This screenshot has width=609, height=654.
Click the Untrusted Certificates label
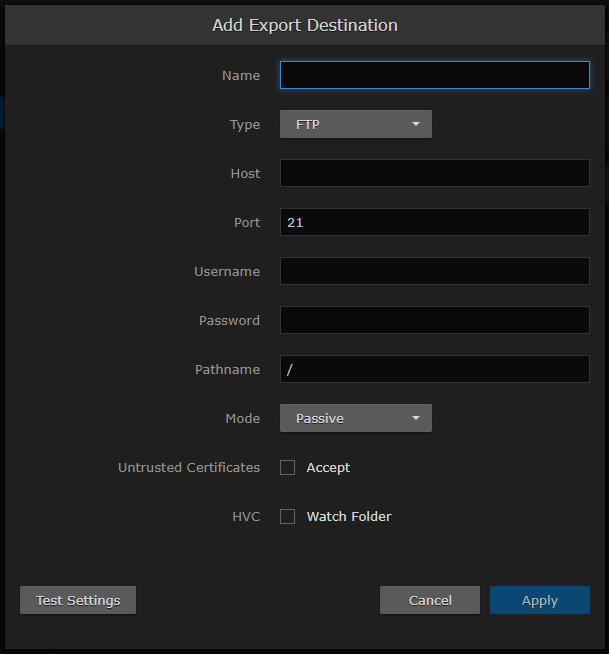click(x=189, y=467)
